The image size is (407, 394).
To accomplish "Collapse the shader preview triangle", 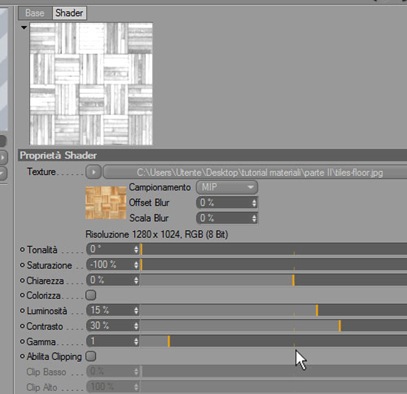I will coord(24,27).
